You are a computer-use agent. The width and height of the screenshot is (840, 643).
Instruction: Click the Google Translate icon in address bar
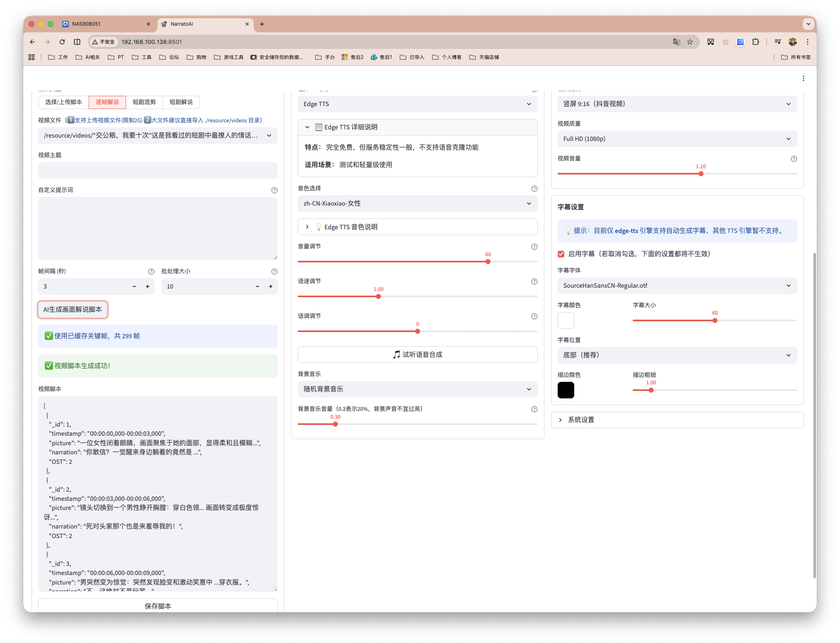point(676,42)
